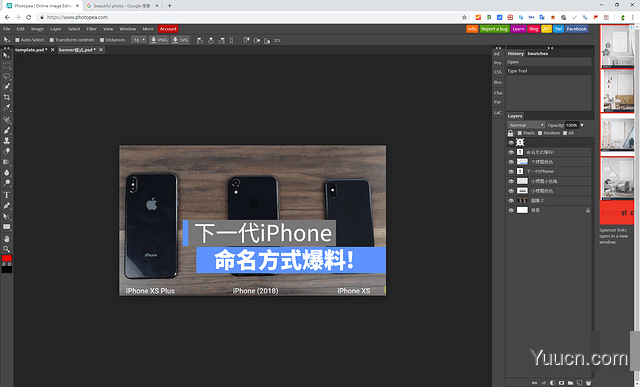Switch to the Swatches tab
Screen dimensions: 640x387
click(x=538, y=53)
